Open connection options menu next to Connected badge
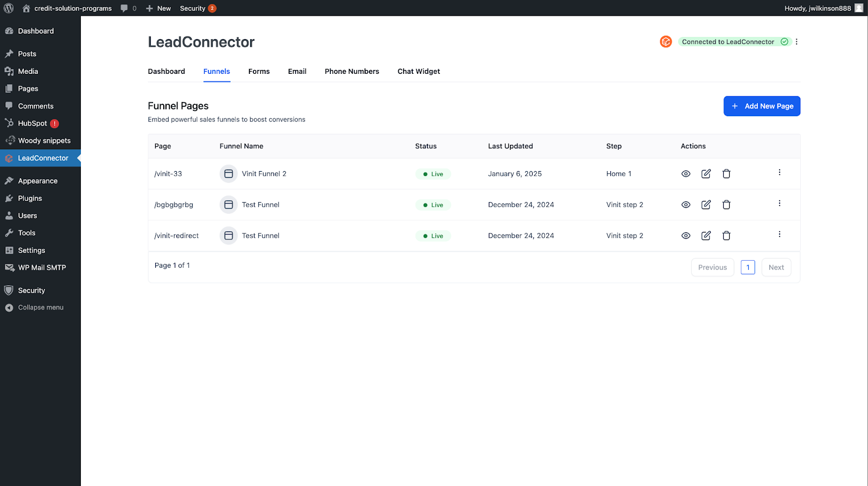The height and width of the screenshot is (486, 868). tap(796, 42)
